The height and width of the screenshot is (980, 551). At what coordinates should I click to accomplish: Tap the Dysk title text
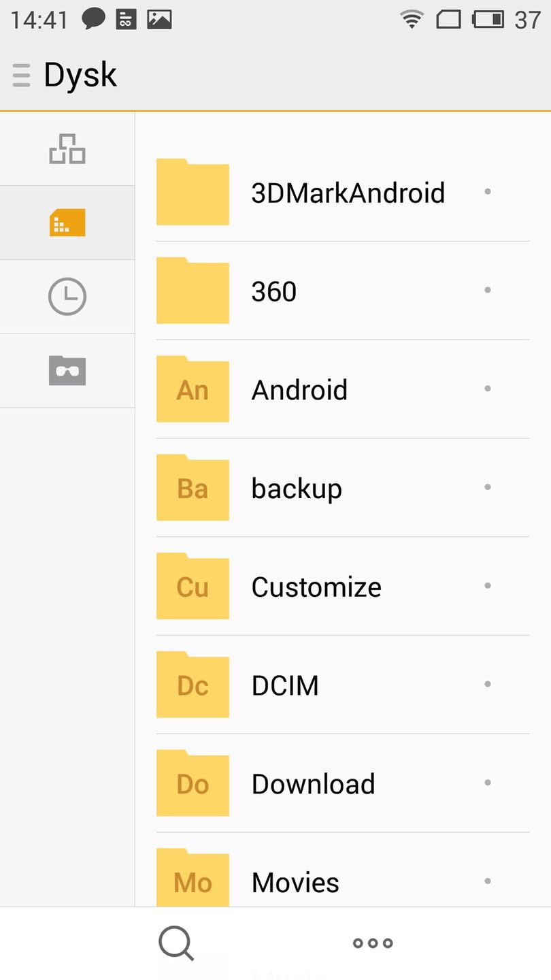(x=80, y=75)
